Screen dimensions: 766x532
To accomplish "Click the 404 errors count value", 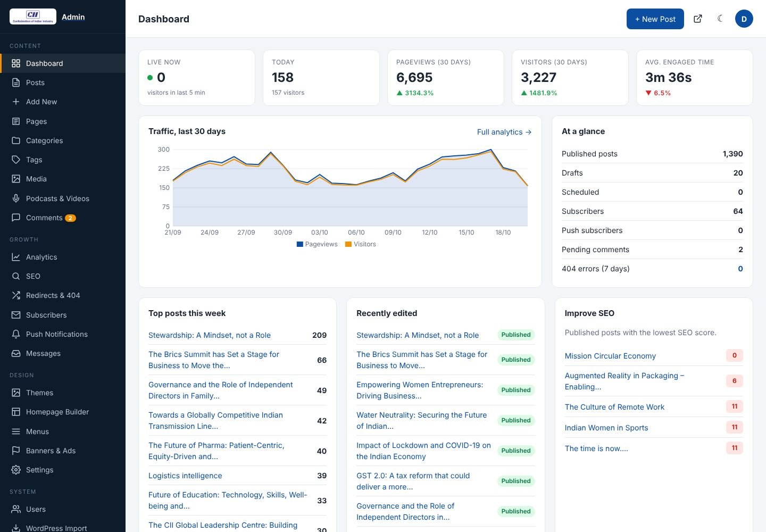I will click(740, 269).
